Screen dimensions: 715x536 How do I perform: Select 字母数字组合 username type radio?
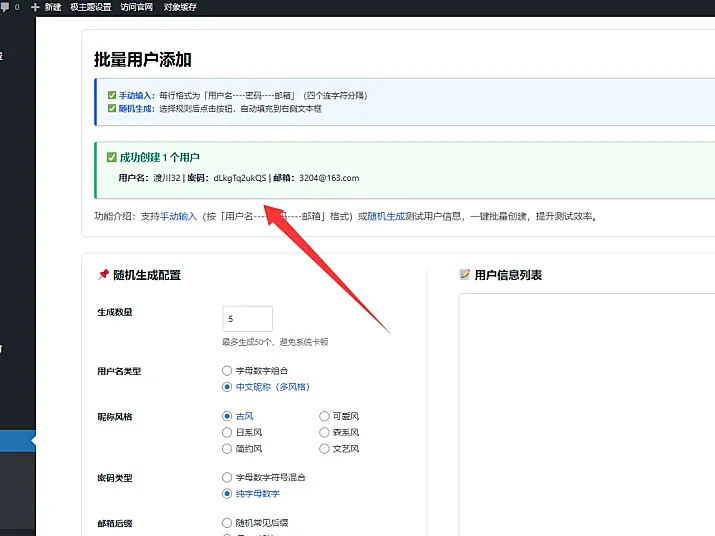click(x=227, y=370)
